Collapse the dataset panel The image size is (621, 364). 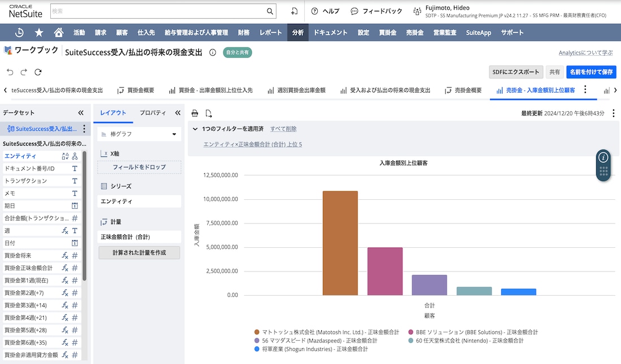[81, 113]
